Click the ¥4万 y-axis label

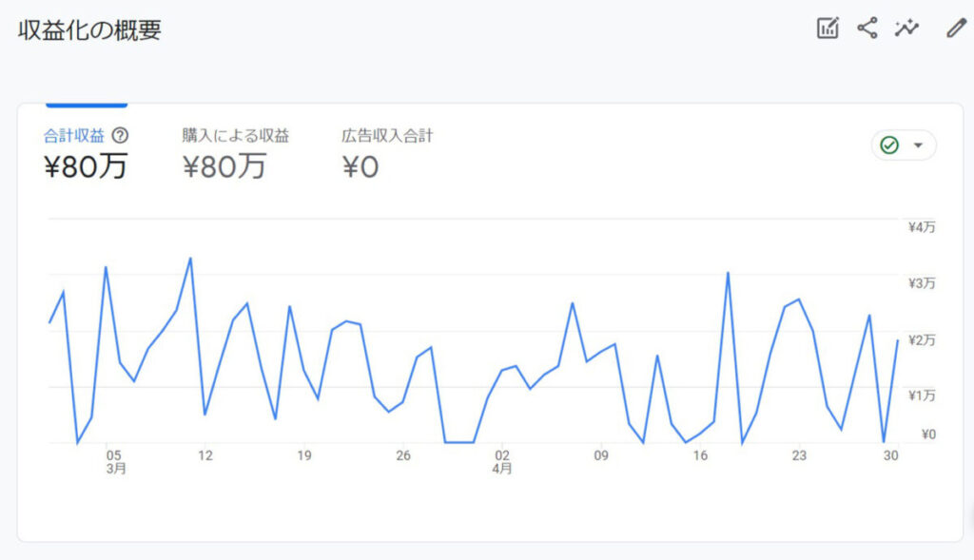922,227
